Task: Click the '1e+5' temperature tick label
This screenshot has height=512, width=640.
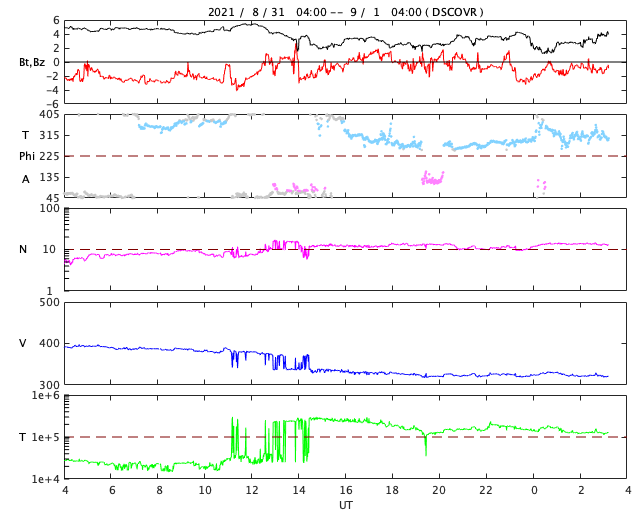Action: [x=46, y=437]
